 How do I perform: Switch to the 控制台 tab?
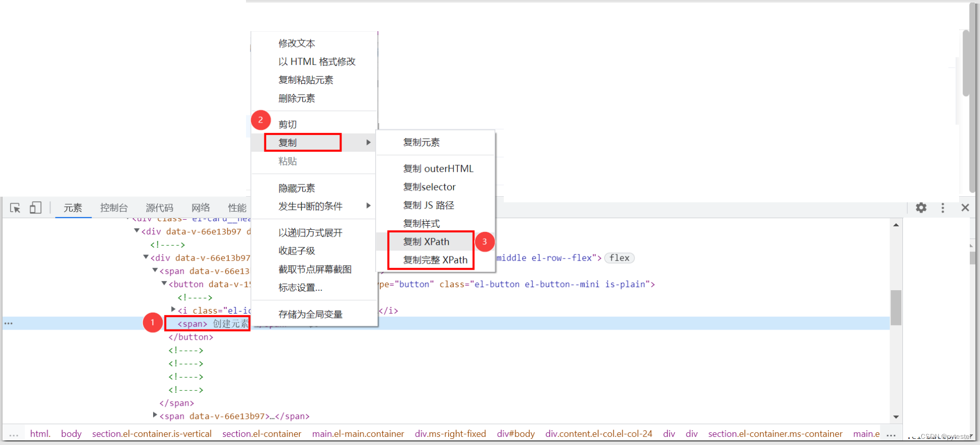114,207
